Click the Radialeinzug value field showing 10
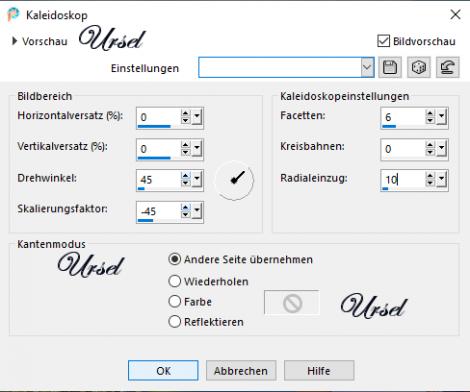The image size is (470, 392). pyautogui.click(x=403, y=180)
